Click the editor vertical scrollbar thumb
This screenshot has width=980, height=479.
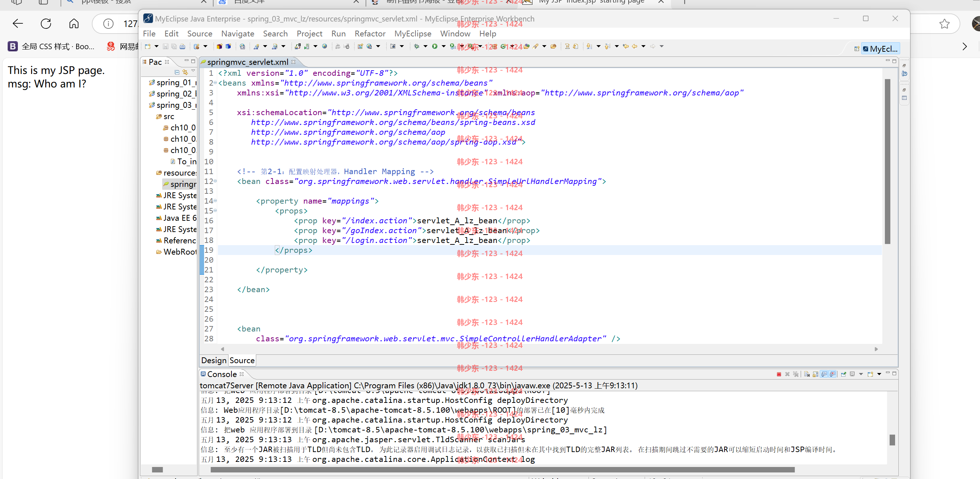[887, 162]
